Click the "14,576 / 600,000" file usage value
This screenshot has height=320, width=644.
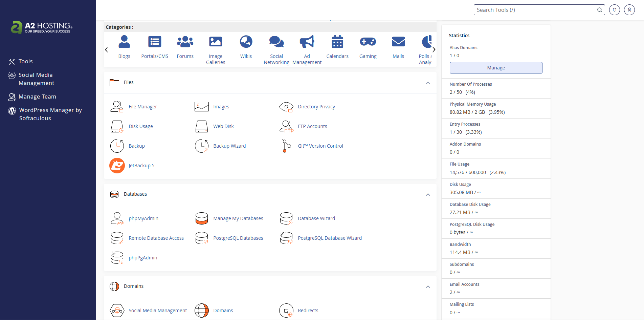(468, 172)
